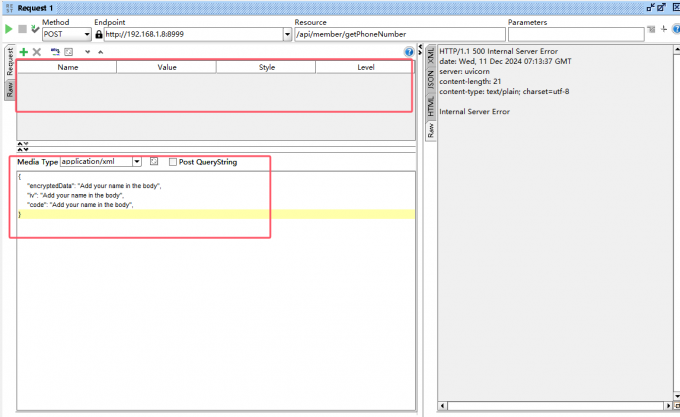This screenshot has width=680, height=417.
Task: Expand the Endpoint URL dropdown
Action: pos(287,34)
